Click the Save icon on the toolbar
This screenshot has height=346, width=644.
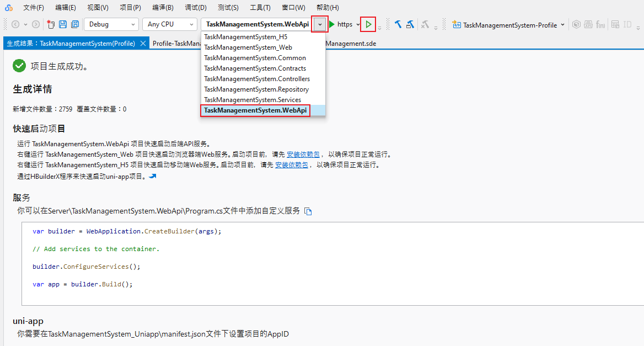point(62,24)
